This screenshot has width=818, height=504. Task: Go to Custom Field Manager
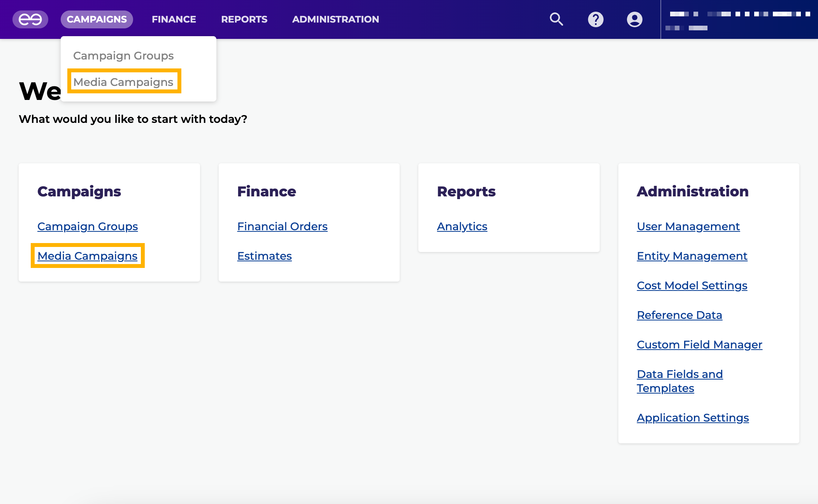click(x=699, y=345)
